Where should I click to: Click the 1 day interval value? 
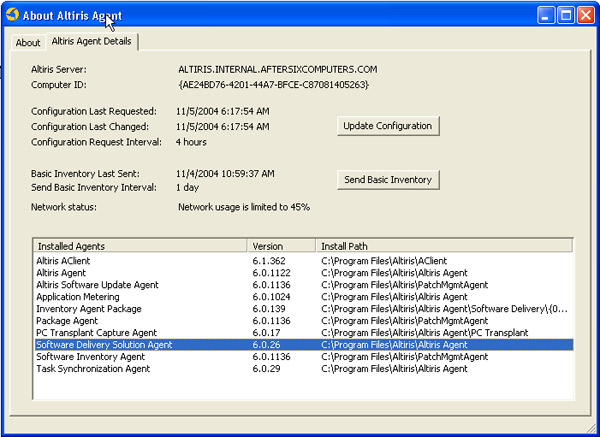tap(188, 188)
